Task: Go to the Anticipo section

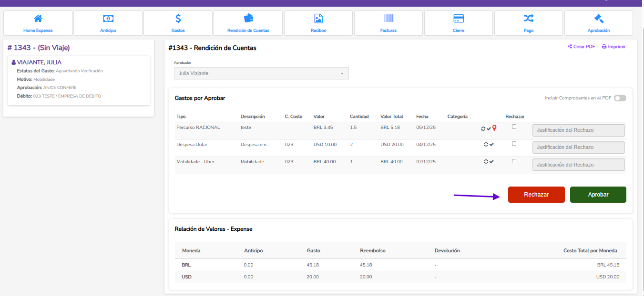Action: click(108, 23)
